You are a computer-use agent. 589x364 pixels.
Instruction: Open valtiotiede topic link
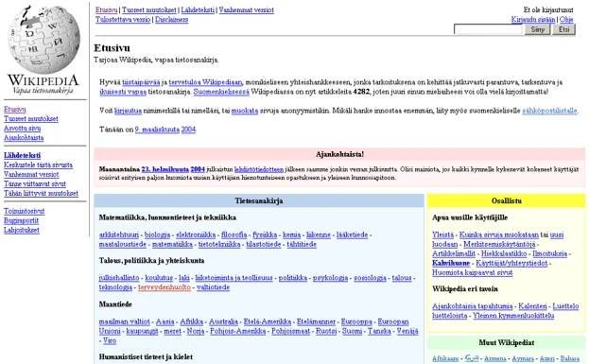coord(213,287)
